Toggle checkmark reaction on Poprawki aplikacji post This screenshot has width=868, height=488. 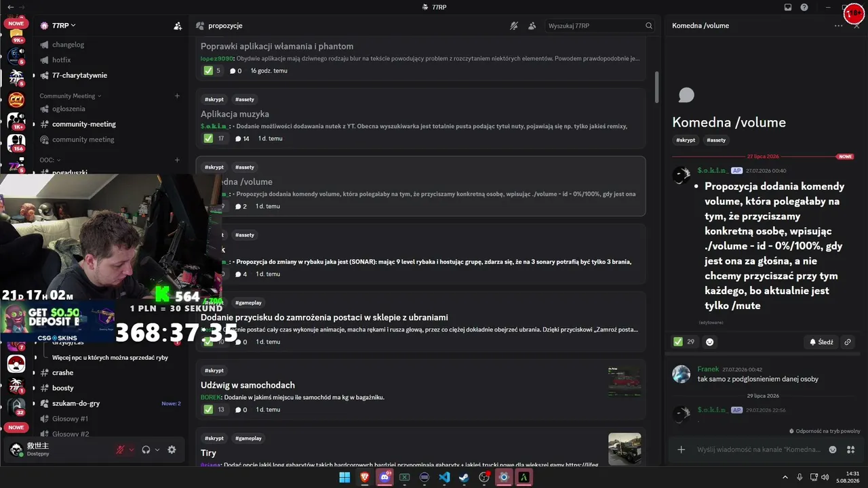(213, 70)
